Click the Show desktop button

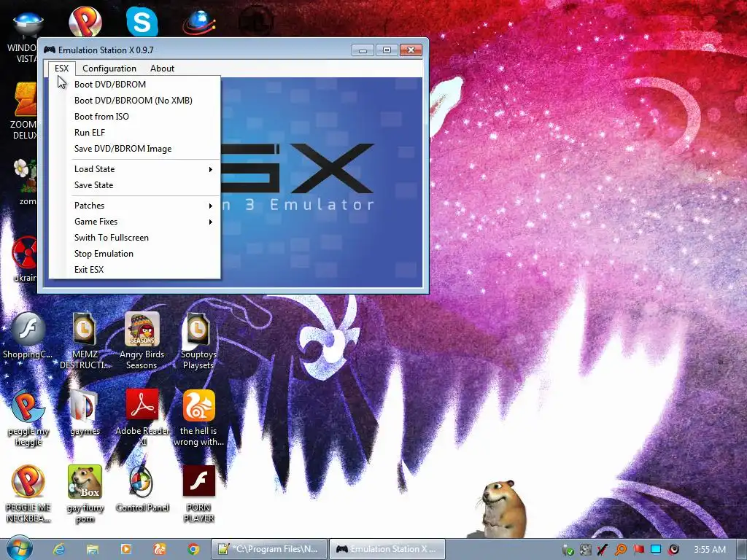coord(742,549)
